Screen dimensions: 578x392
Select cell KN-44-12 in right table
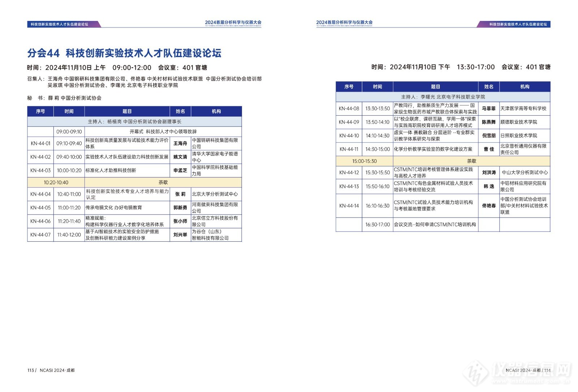click(349, 172)
